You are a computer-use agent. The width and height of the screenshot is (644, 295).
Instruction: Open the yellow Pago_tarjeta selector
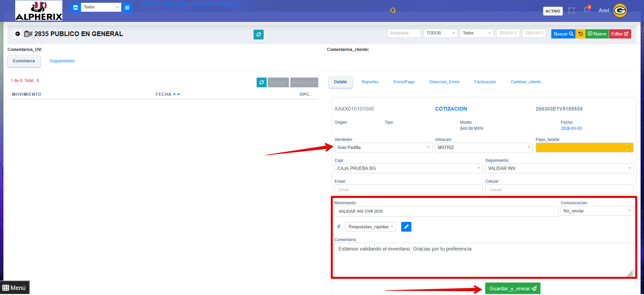pos(584,148)
